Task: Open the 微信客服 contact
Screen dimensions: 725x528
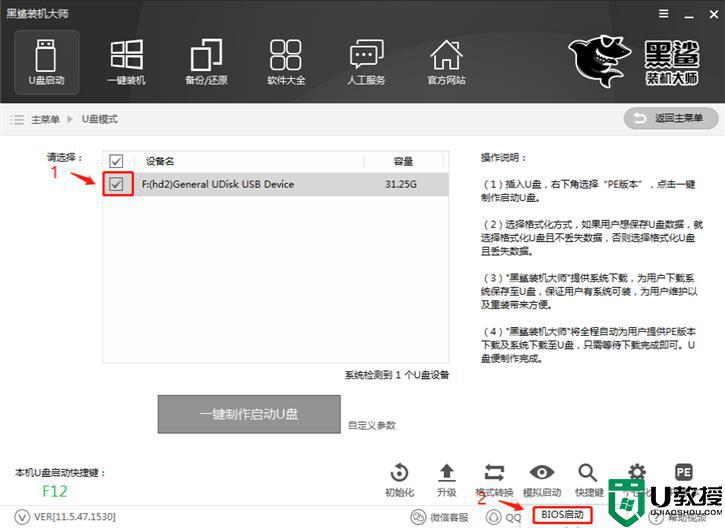Action: point(440,517)
